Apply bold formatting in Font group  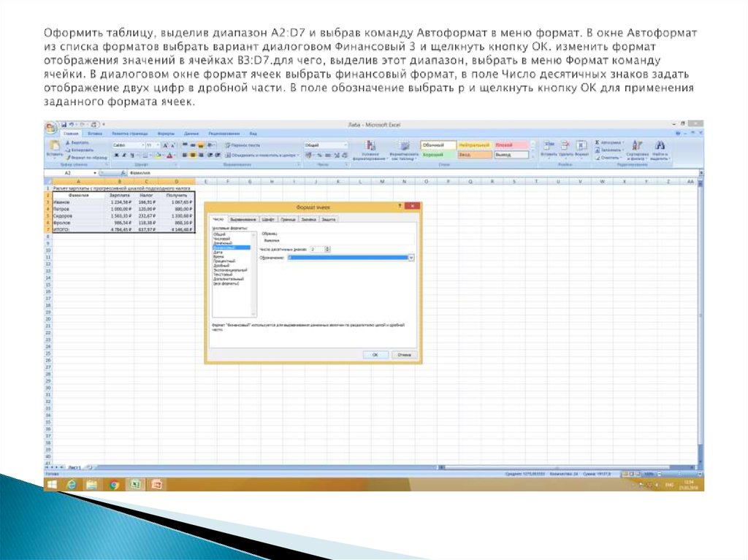[x=117, y=155]
